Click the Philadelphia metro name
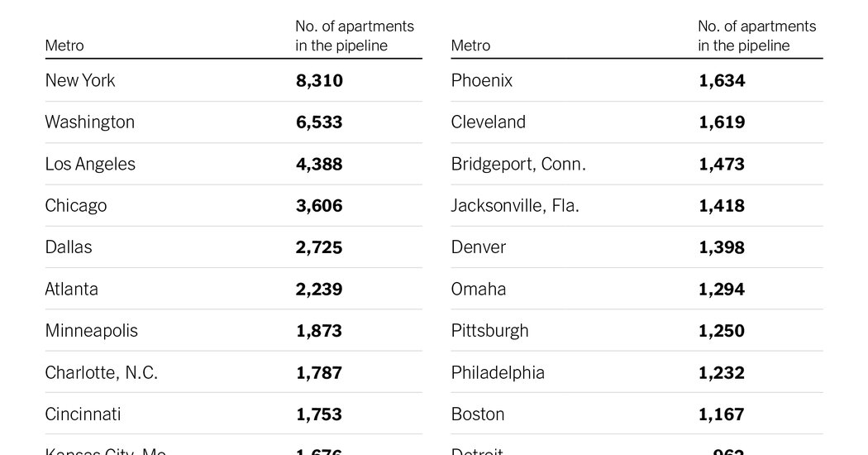Screen dimensions: 868x455 pyautogui.click(x=498, y=372)
